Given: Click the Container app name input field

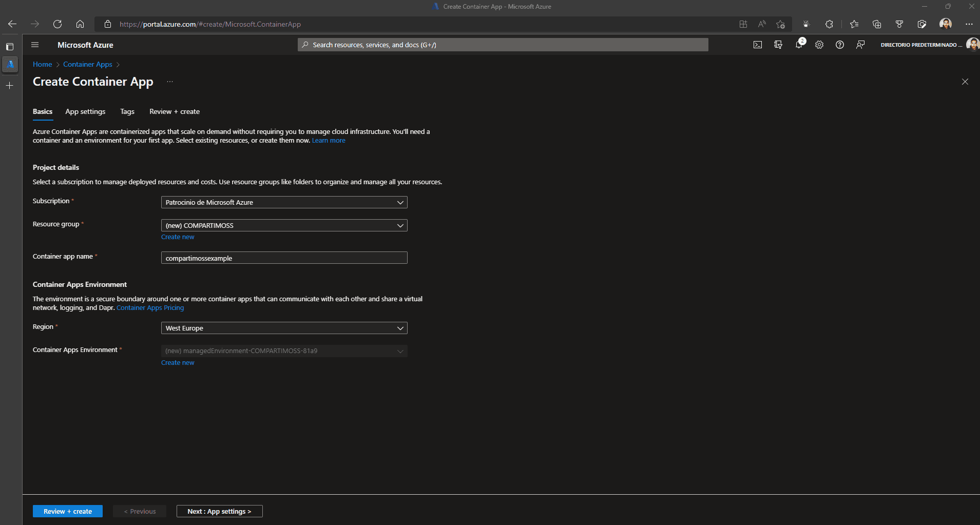Looking at the screenshot, I should [x=284, y=258].
